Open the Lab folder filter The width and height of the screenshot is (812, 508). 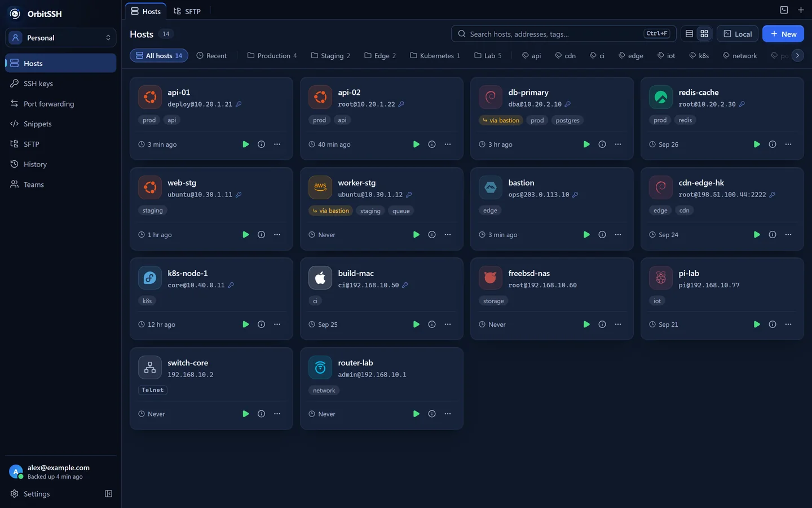488,56
